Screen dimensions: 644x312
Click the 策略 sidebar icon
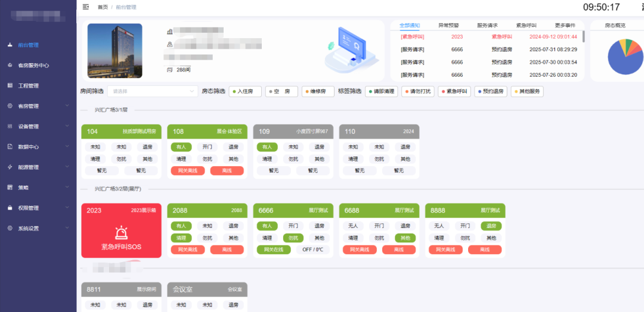pyautogui.click(x=10, y=188)
